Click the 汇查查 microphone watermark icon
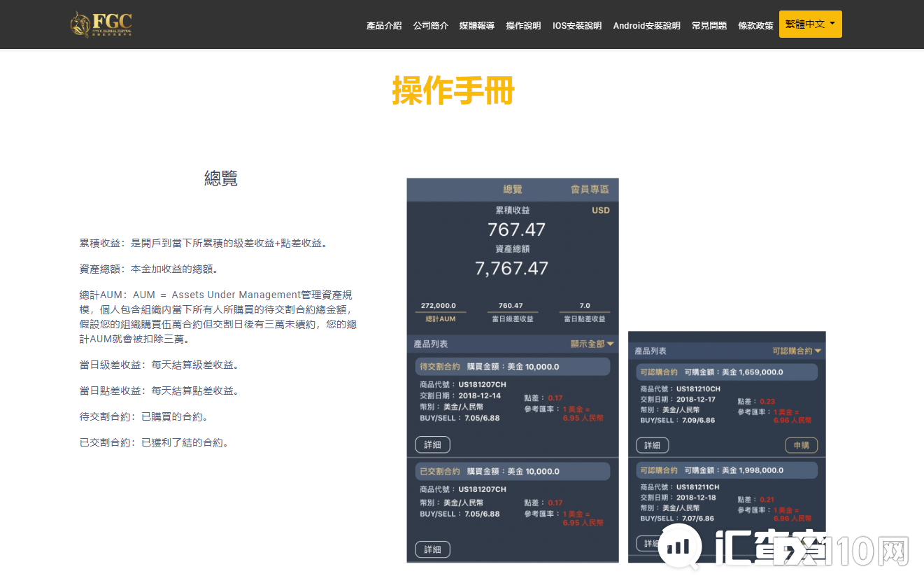This screenshot has width=924, height=576. [x=680, y=547]
